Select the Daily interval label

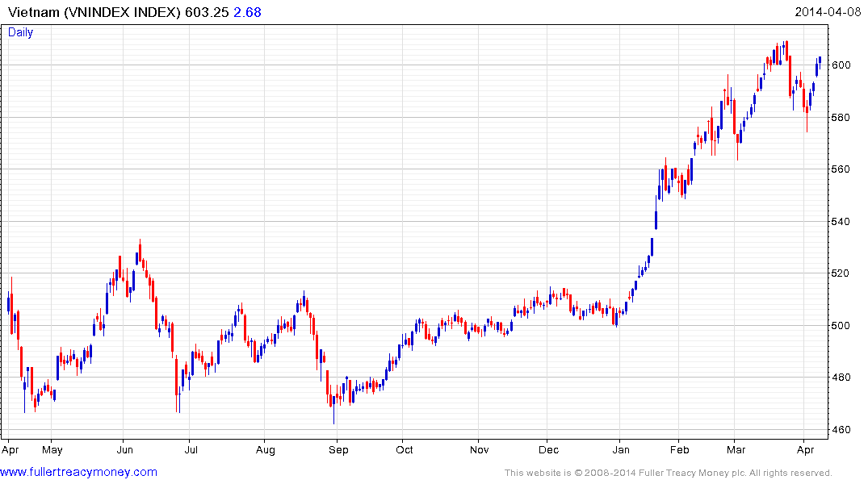(x=20, y=32)
